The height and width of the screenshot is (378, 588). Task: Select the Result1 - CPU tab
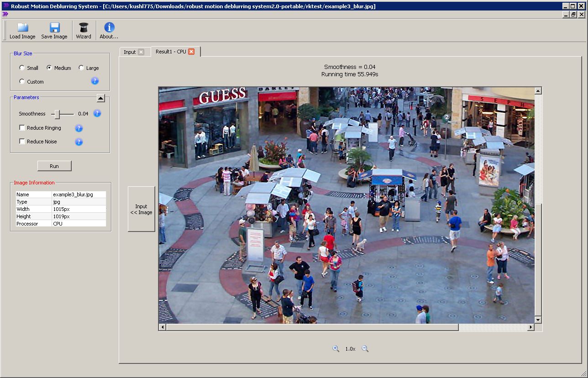click(x=171, y=52)
